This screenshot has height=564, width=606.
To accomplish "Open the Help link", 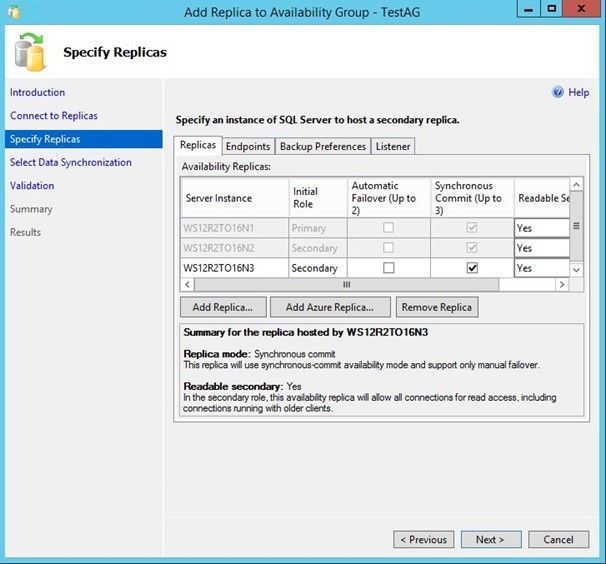I will point(579,92).
